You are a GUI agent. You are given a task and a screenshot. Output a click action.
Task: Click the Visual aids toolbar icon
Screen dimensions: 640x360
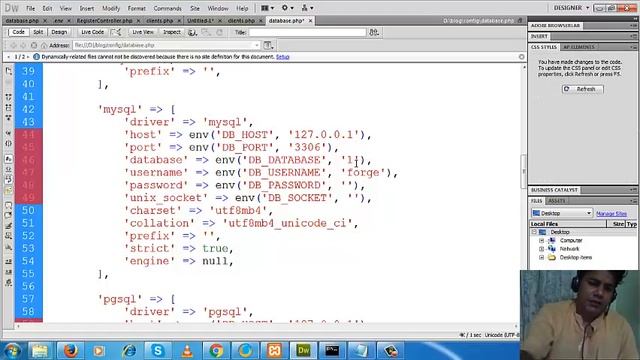point(206,32)
